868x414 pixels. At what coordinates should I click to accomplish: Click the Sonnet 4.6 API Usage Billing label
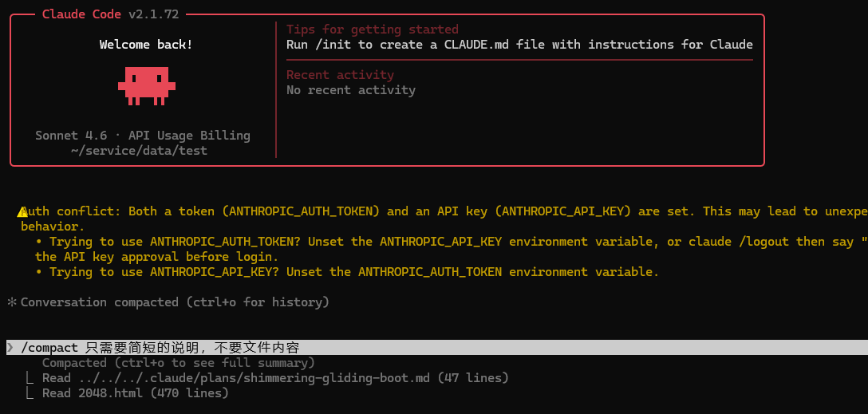(142, 136)
